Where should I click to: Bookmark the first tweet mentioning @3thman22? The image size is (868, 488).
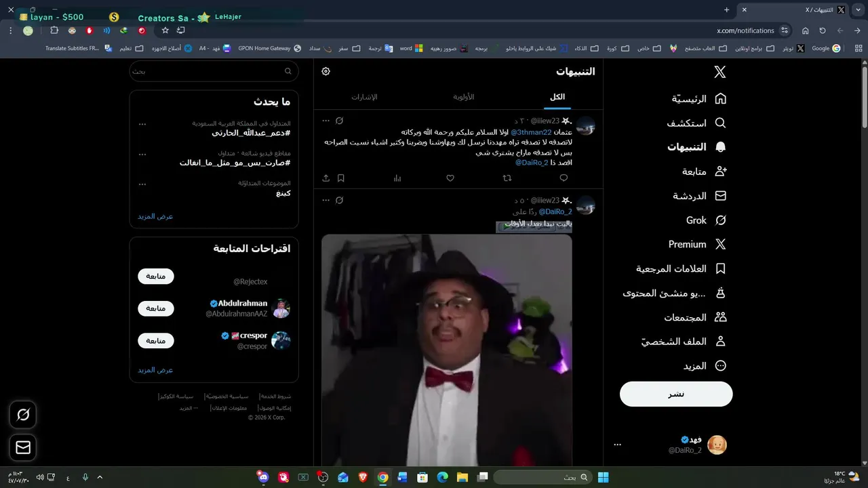click(x=341, y=178)
